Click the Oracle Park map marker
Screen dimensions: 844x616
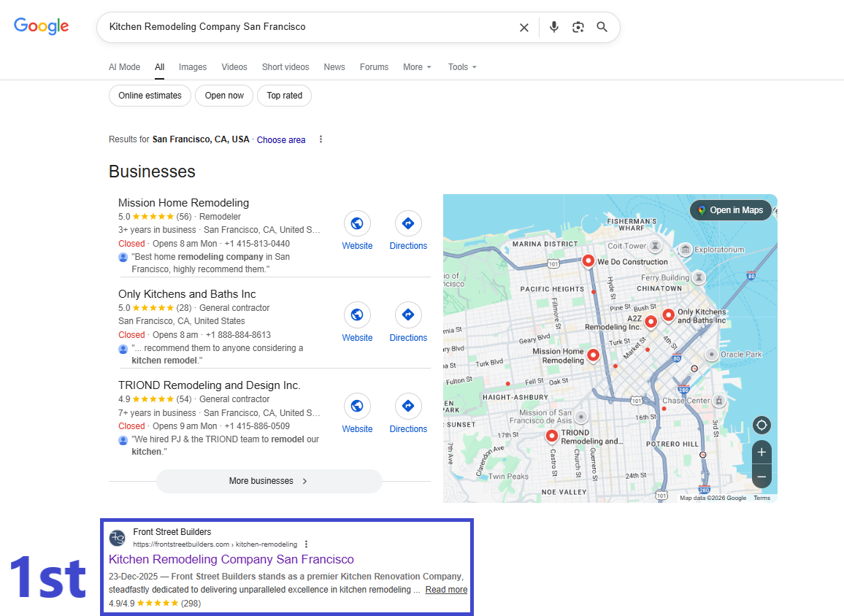(712, 355)
